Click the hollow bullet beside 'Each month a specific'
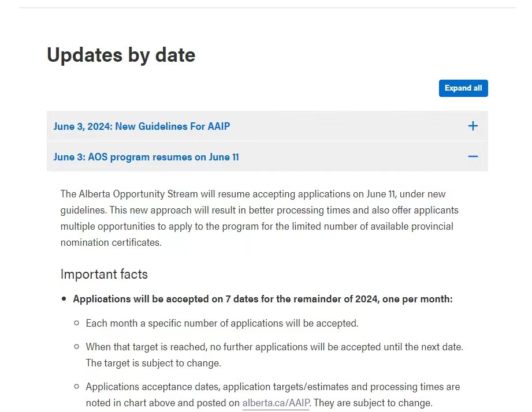This screenshot has height=412, width=532. (77, 323)
